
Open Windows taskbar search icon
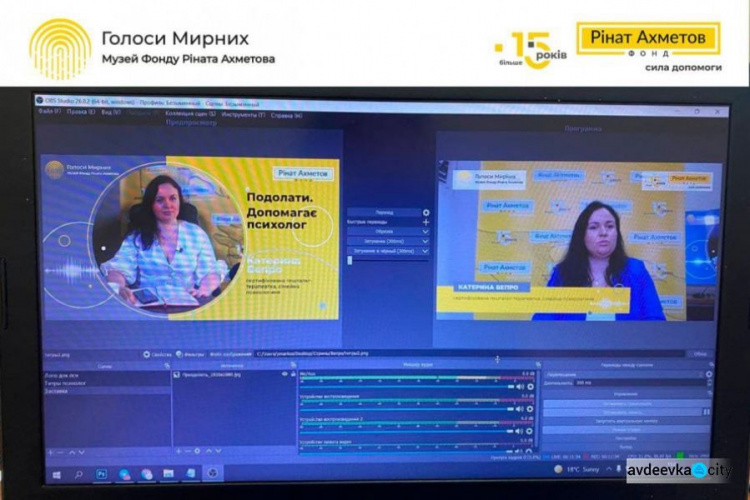click(x=79, y=473)
